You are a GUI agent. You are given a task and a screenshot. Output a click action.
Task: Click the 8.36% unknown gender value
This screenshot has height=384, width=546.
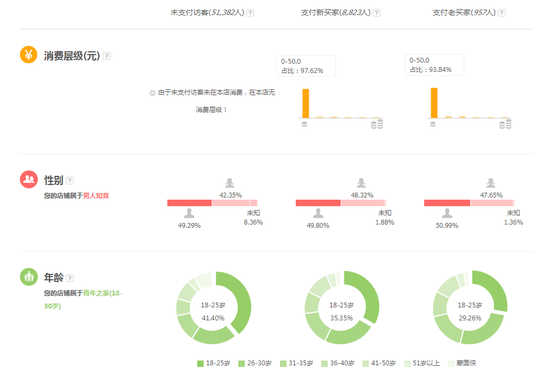coord(253,222)
